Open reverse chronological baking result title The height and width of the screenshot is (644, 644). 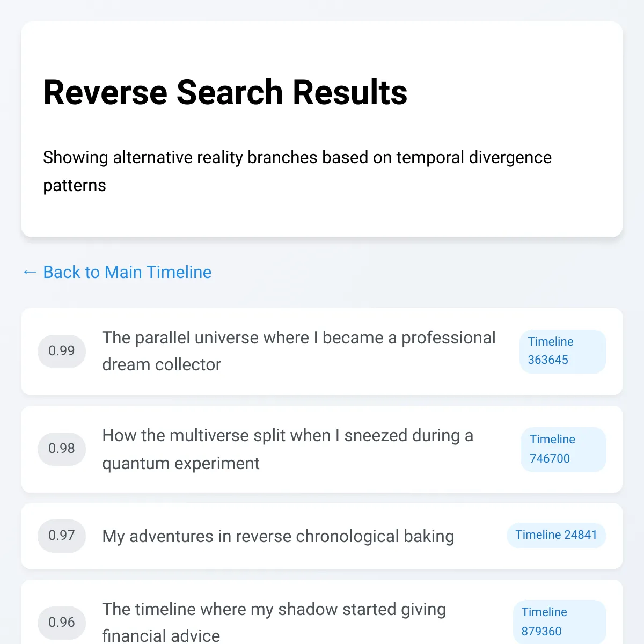coord(278,536)
